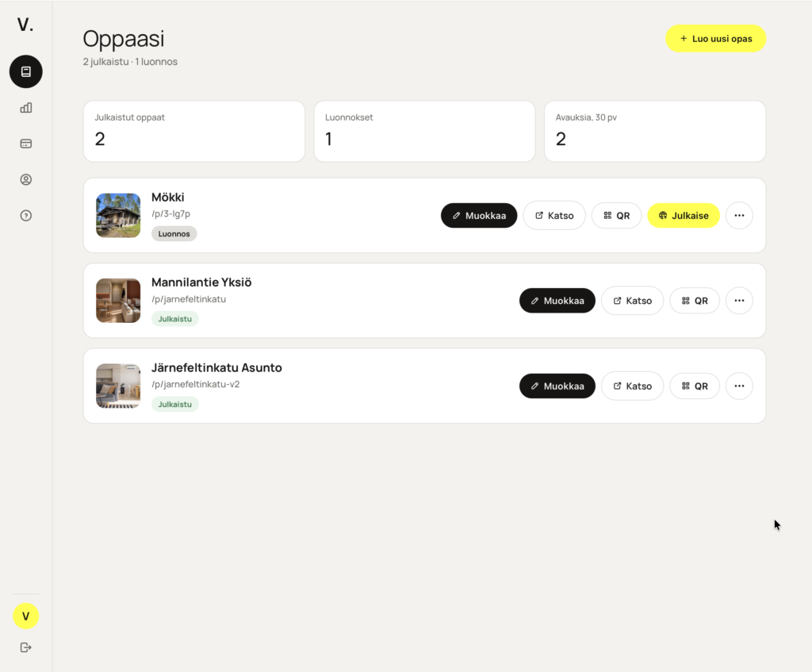The image size is (812, 672).
Task: Open the Mannilantie Yksiö guide title
Action: [201, 282]
